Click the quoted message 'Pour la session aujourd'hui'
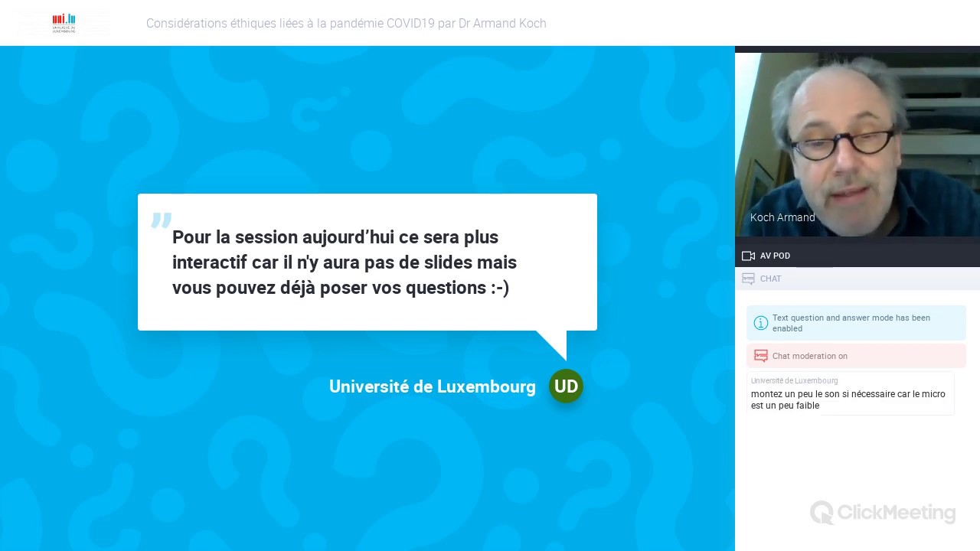This screenshot has width=980, height=551. point(345,262)
